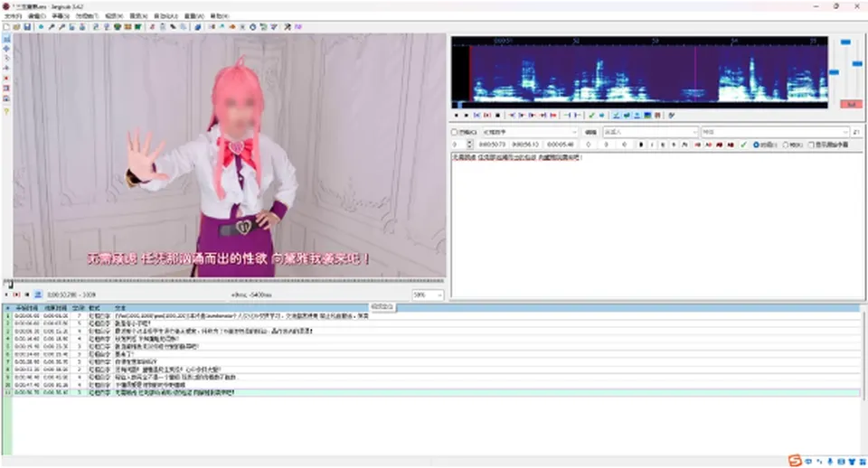Play current line audio in audio toolbar
Image resolution: width=868 pixels, height=468 pixels.
tap(487, 115)
